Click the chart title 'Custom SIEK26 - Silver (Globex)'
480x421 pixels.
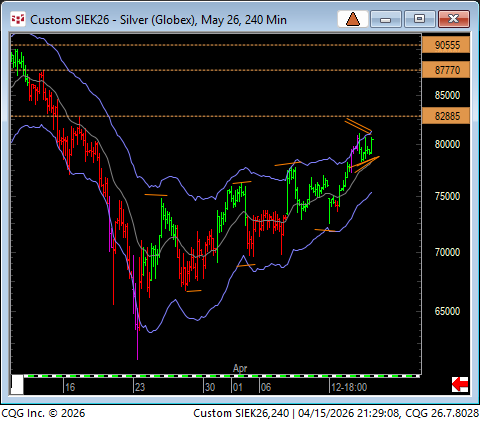click(x=113, y=20)
